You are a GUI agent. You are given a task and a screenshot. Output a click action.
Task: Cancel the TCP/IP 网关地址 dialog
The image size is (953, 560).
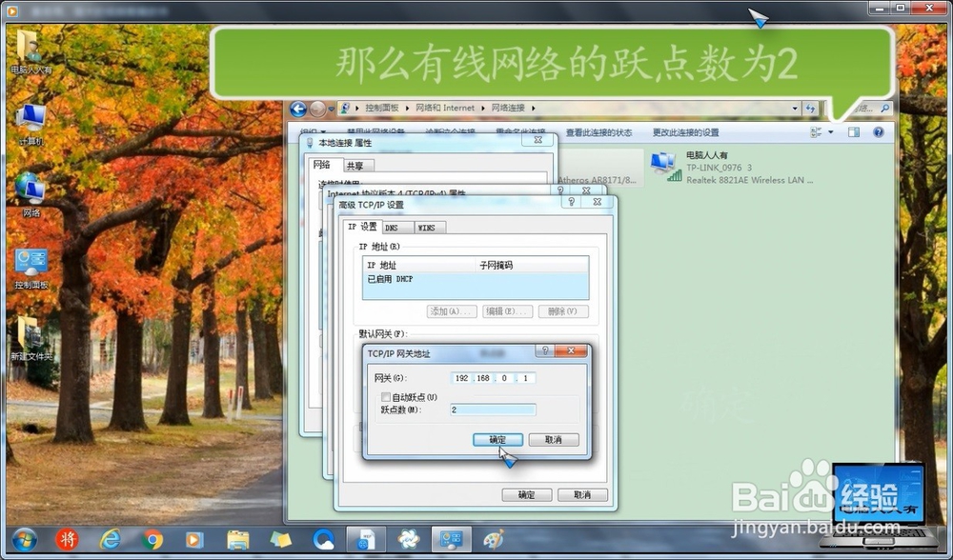[553, 440]
